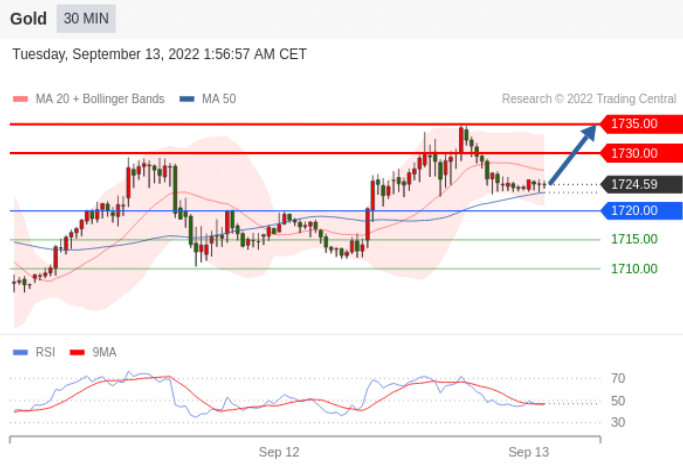Click the RSI 70 level label
The width and height of the screenshot is (683, 469).
point(618,378)
